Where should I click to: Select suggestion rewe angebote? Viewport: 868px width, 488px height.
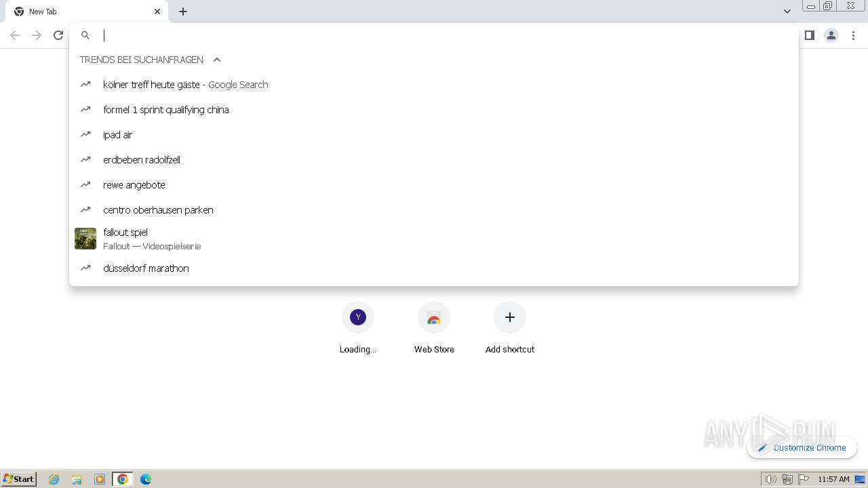[434, 185]
